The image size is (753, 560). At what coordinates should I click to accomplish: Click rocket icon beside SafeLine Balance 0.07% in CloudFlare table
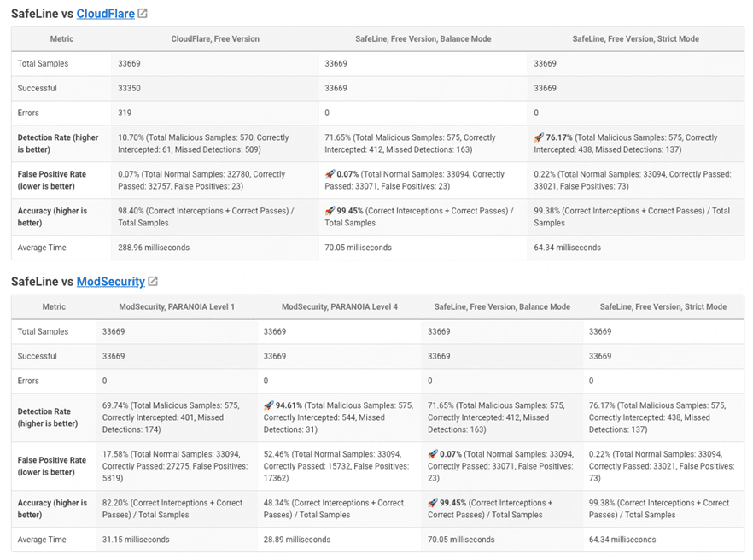[330, 174]
